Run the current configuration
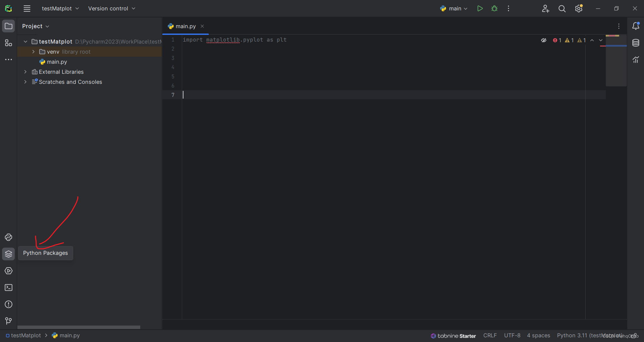644x342 pixels. [x=480, y=8]
